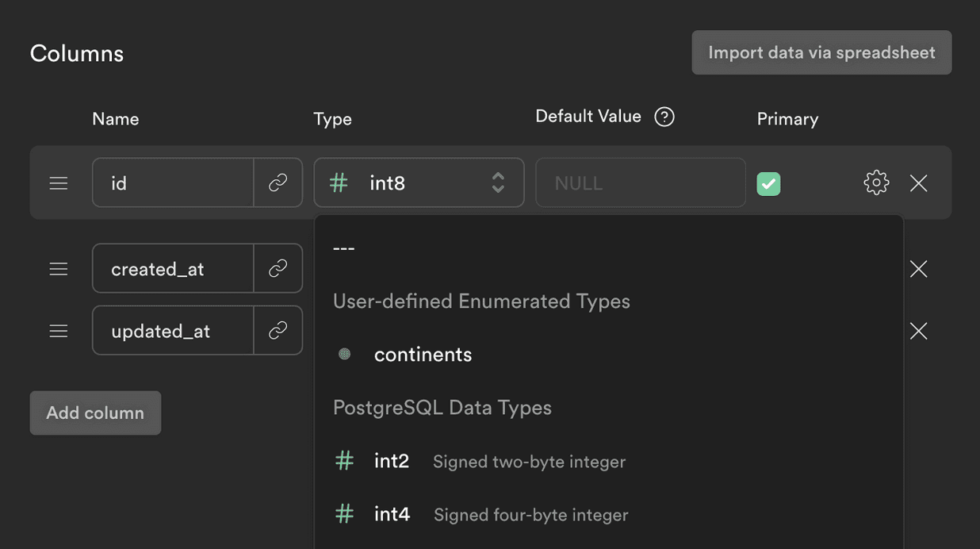Click drag handle for updated_at row
This screenshot has width=980, height=549.
(59, 331)
